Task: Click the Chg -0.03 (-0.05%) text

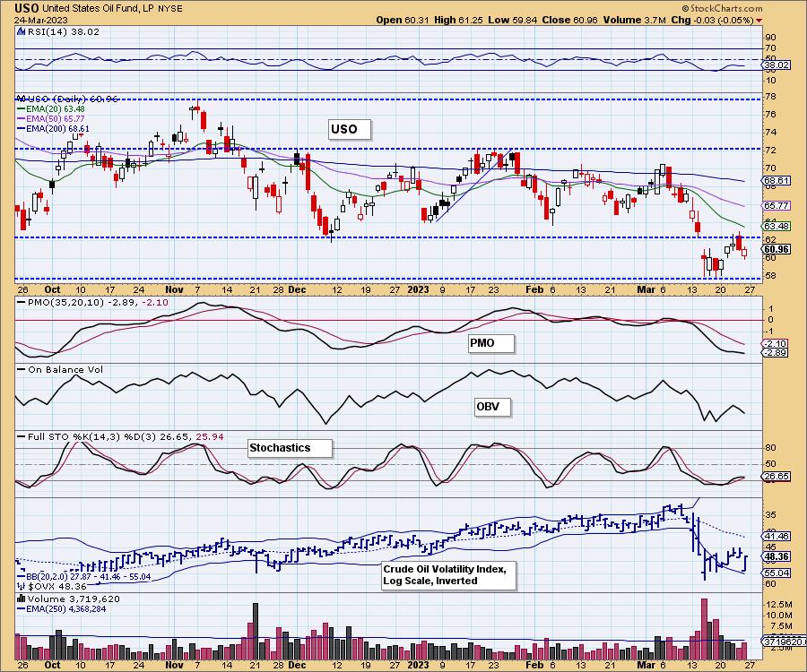Action: tap(712, 20)
